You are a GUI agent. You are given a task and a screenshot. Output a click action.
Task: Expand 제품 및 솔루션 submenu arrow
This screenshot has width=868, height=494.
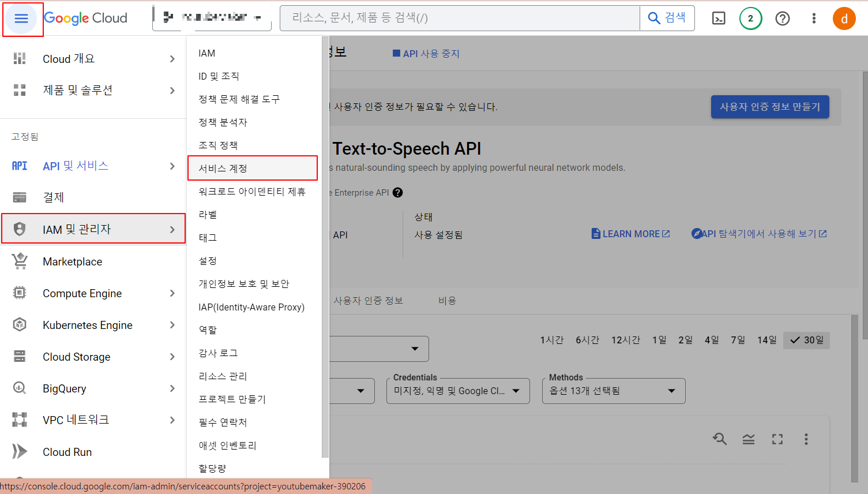click(x=172, y=90)
